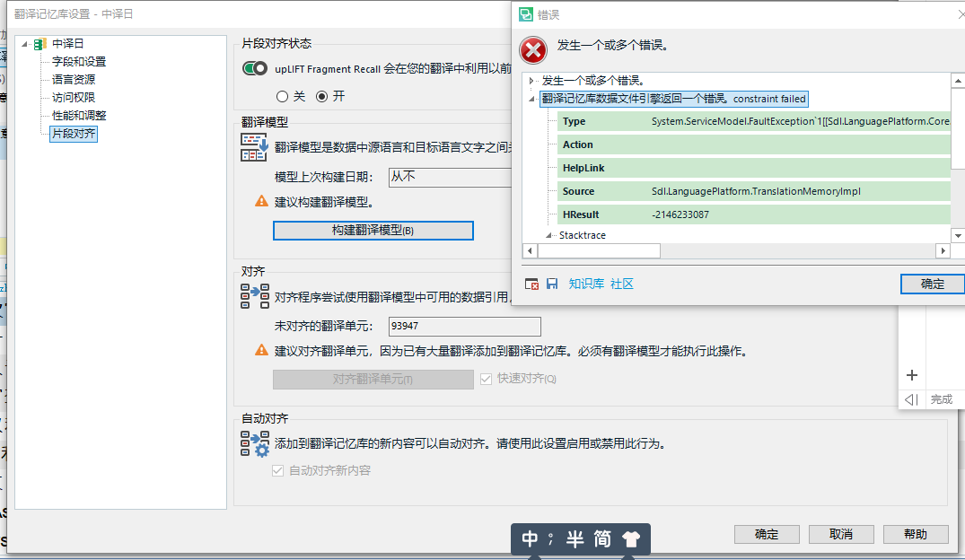965x560 pixels.
Task: Click the red error circle icon
Action: click(x=532, y=50)
